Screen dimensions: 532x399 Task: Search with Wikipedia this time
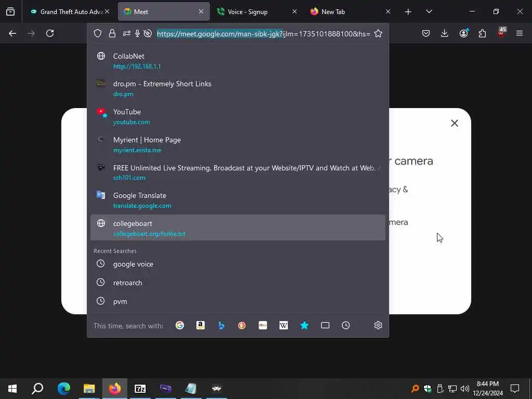tap(284, 325)
